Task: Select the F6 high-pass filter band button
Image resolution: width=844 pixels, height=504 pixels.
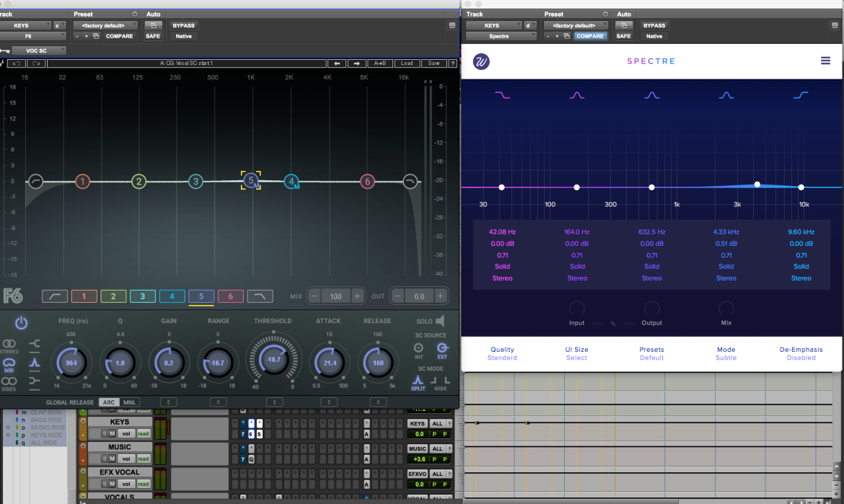Action: [55, 296]
